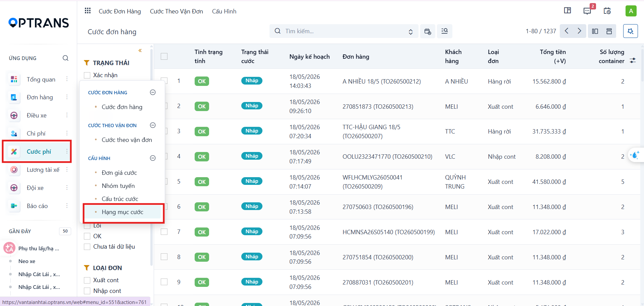Image resolution: width=644 pixels, height=306 pixels.
Task: Open the Điều xe app icon
Action: 14,115
